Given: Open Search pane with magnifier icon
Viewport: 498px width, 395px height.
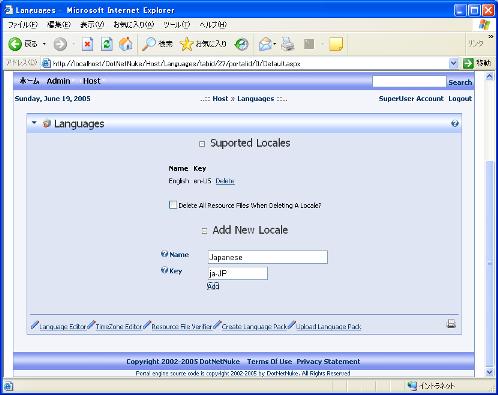Looking at the screenshot, I should pos(149,44).
